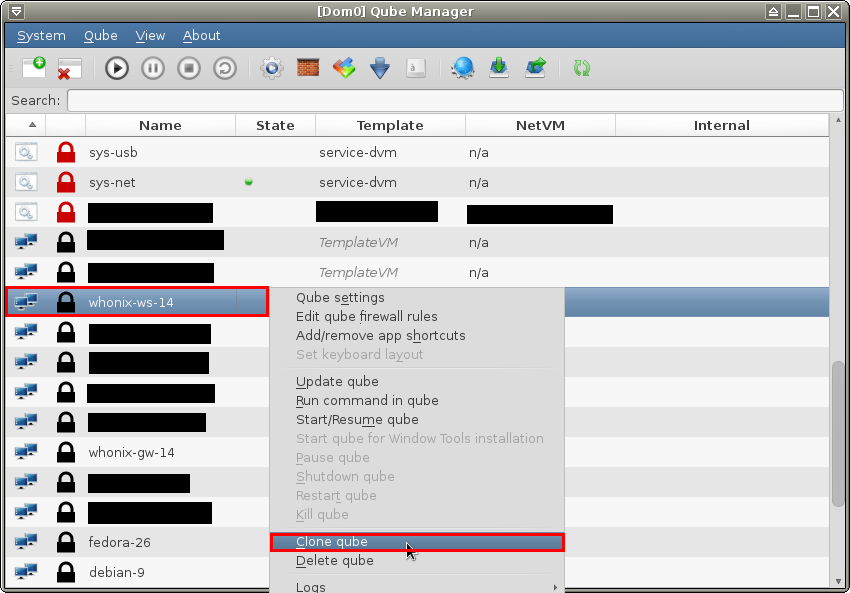Click the update qube blue arrow icon
Screen dimensions: 850x593
tap(379, 68)
